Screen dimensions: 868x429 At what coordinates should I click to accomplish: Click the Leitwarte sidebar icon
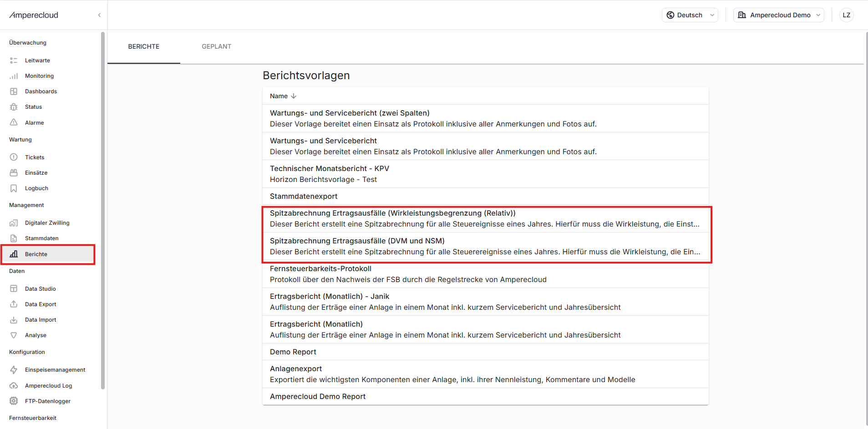(14, 61)
